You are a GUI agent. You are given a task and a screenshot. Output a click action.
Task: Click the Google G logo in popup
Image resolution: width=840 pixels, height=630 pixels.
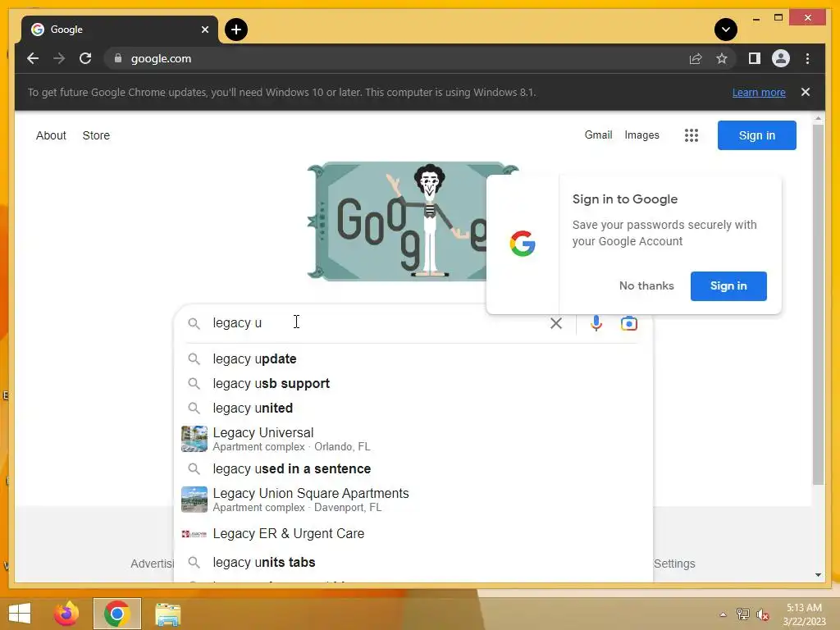[x=523, y=244]
